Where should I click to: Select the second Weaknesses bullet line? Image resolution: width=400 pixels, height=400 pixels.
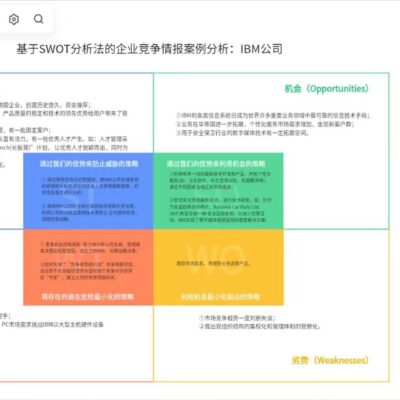pyautogui.click(x=260, y=326)
